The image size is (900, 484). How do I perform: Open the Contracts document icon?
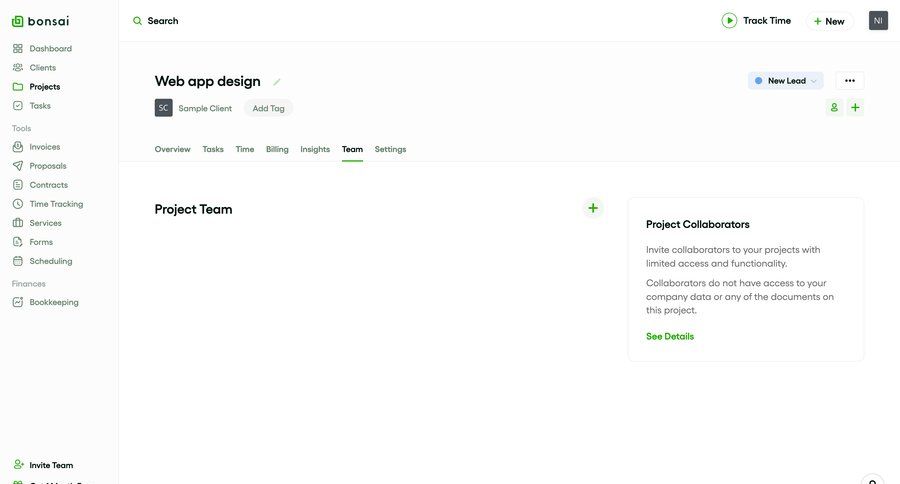click(18, 185)
